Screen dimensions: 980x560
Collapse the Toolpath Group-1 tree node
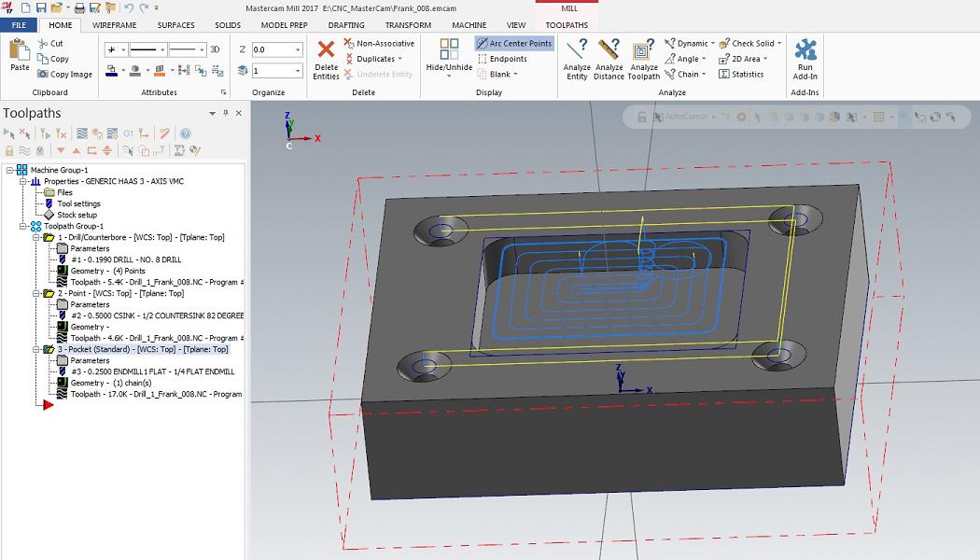tap(23, 226)
